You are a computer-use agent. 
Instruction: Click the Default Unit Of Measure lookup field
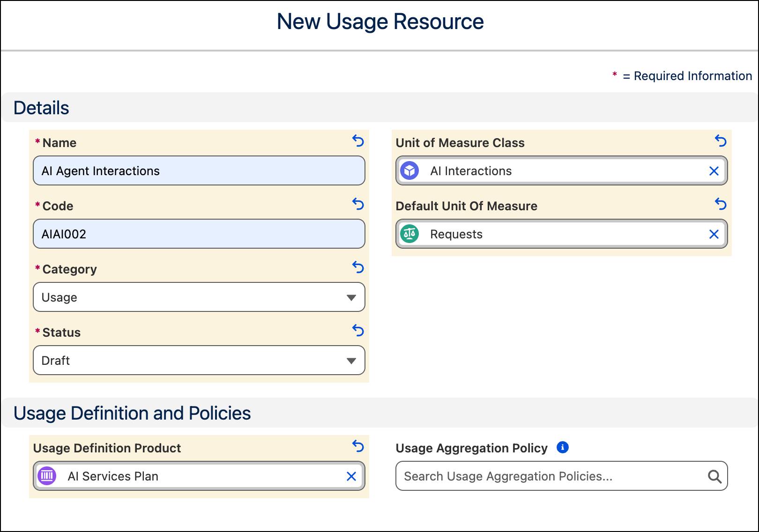[562, 234]
